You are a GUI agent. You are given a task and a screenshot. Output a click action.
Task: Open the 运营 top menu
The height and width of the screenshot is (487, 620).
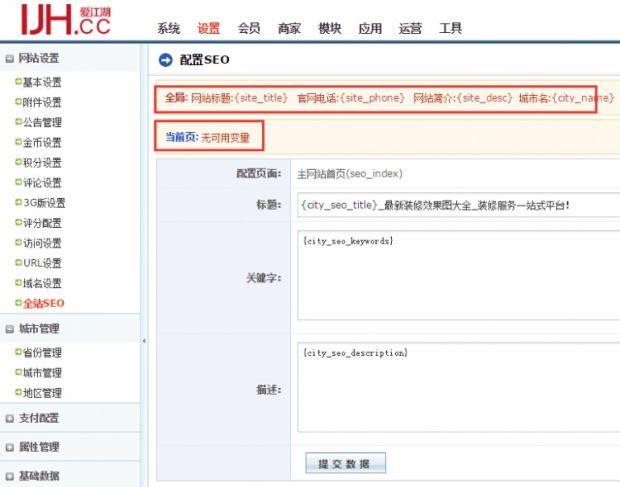coord(410,28)
